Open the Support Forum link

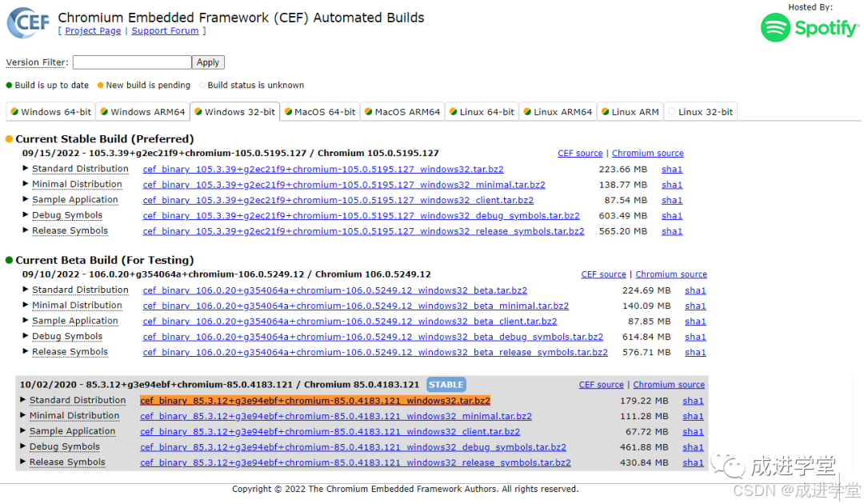coord(165,30)
